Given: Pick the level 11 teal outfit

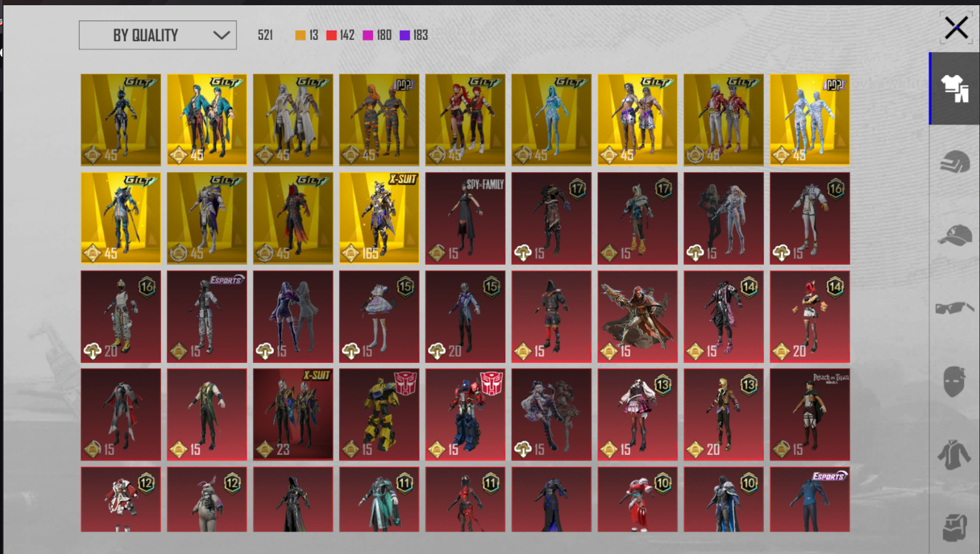Looking at the screenshot, I should [x=379, y=500].
